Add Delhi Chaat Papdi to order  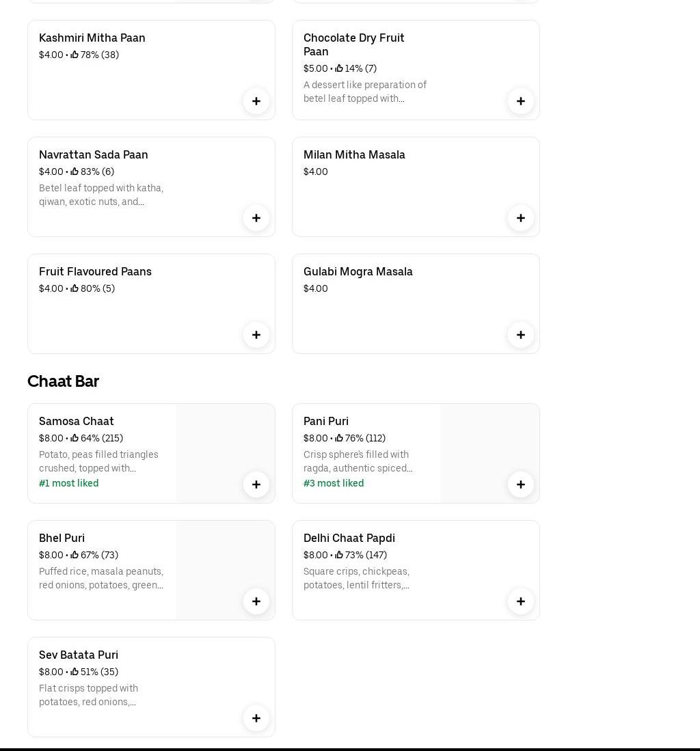pos(520,601)
